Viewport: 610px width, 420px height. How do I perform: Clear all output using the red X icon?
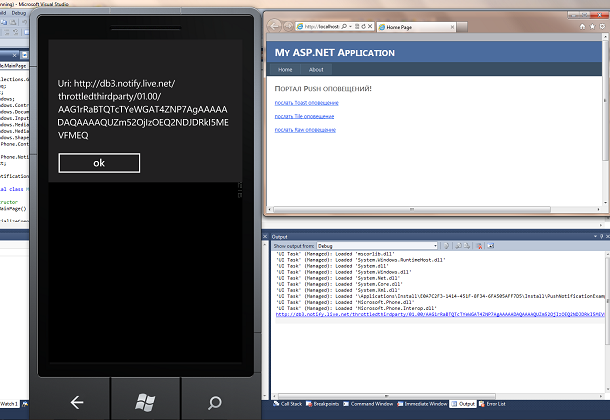479,246
